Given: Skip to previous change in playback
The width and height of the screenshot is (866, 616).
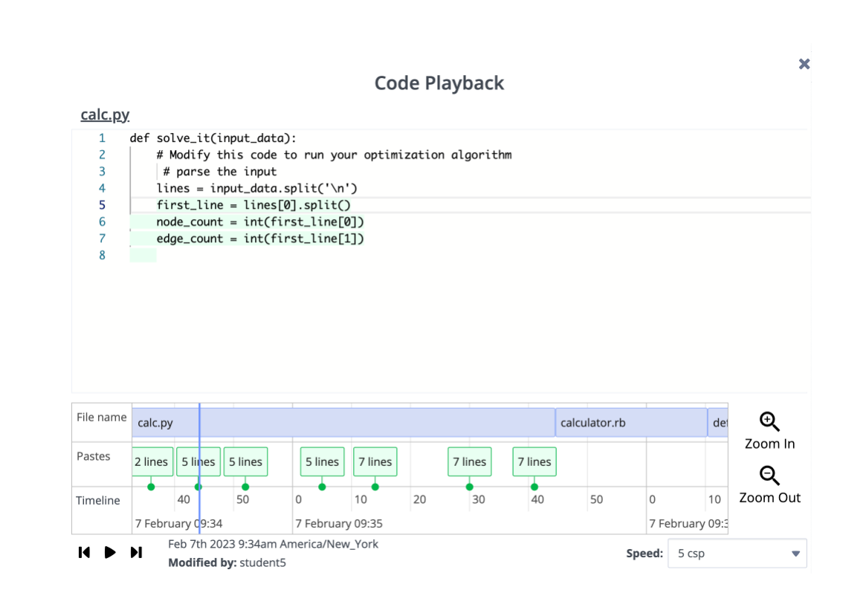Looking at the screenshot, I should (84, 553).
